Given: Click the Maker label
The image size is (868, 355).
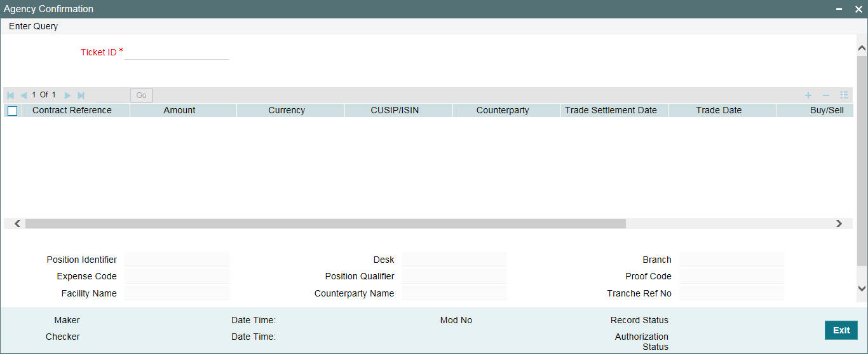Looking at the screenshot, I should pos(67,320).
